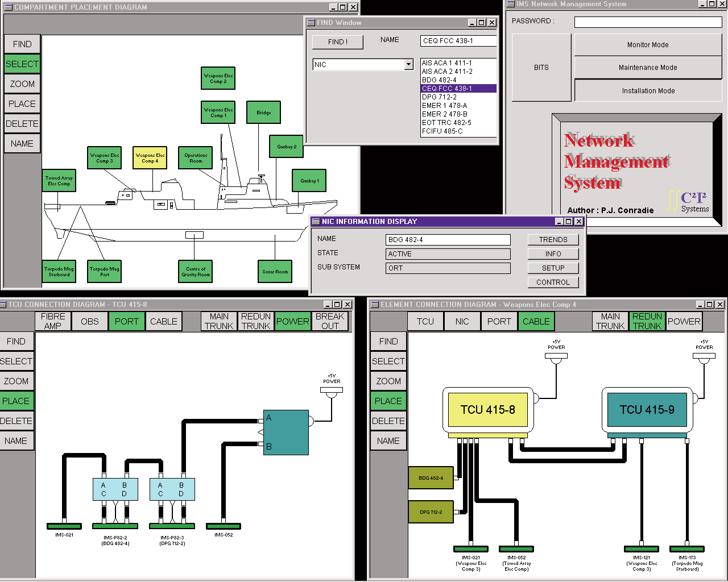
Task: Select the Centre of Gravity Room box
Action: click(x=196, y=272)
